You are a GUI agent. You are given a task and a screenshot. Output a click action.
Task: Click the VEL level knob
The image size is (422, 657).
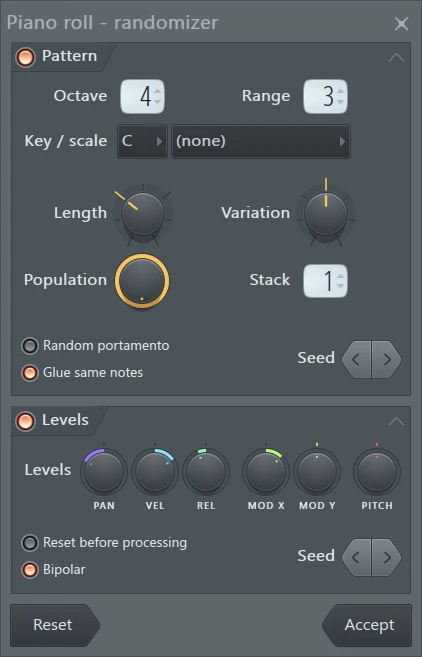click(155, 471)
